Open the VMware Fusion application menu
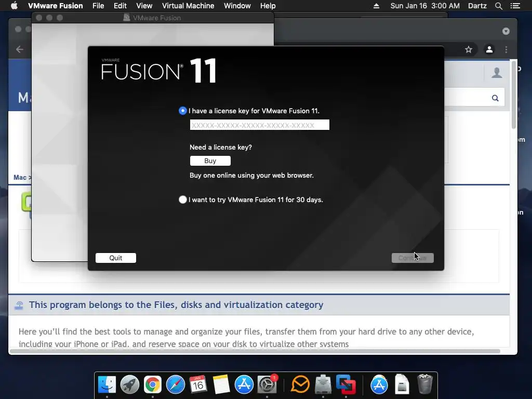This screenshot has height=399, width=532. click(55, 6)
